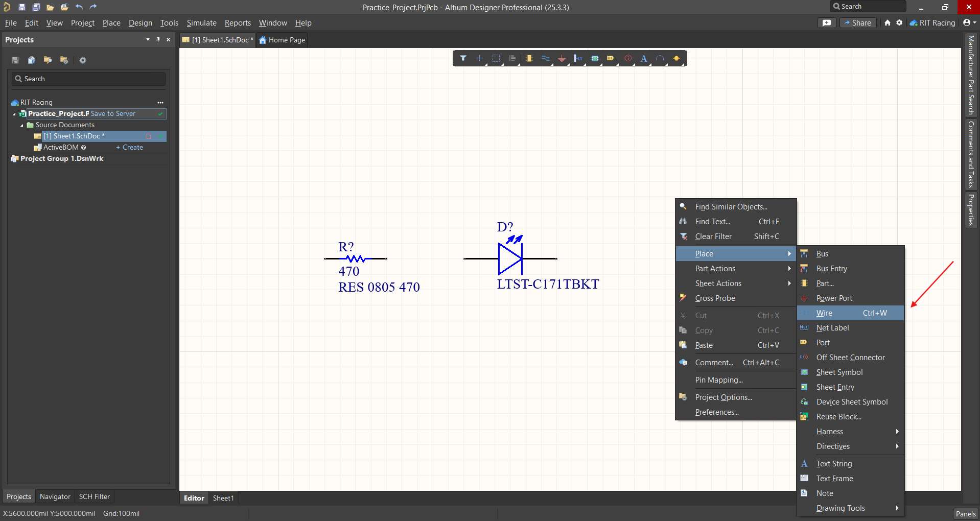This screenshot has height=521, width=980.
Task: Open the Design menu
Action: point(141,23)
